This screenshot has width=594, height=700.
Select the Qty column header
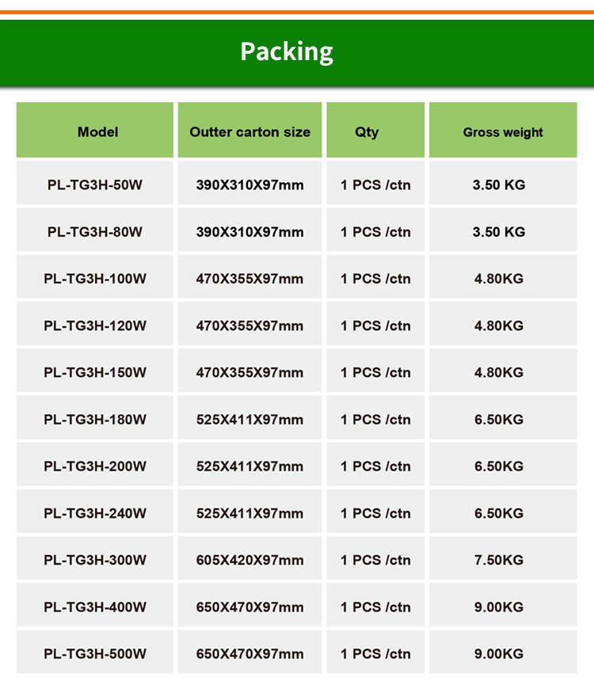375,130
